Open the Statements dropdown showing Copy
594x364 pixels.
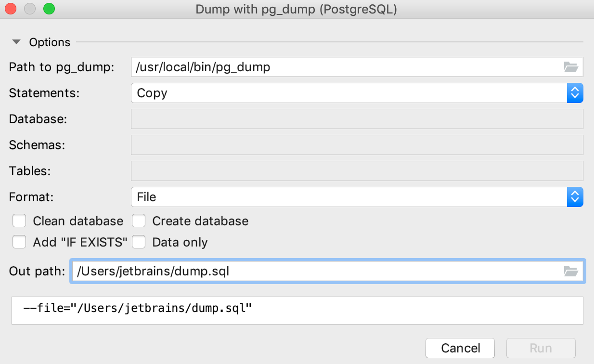pyautogui.click(x=357, y=93)
